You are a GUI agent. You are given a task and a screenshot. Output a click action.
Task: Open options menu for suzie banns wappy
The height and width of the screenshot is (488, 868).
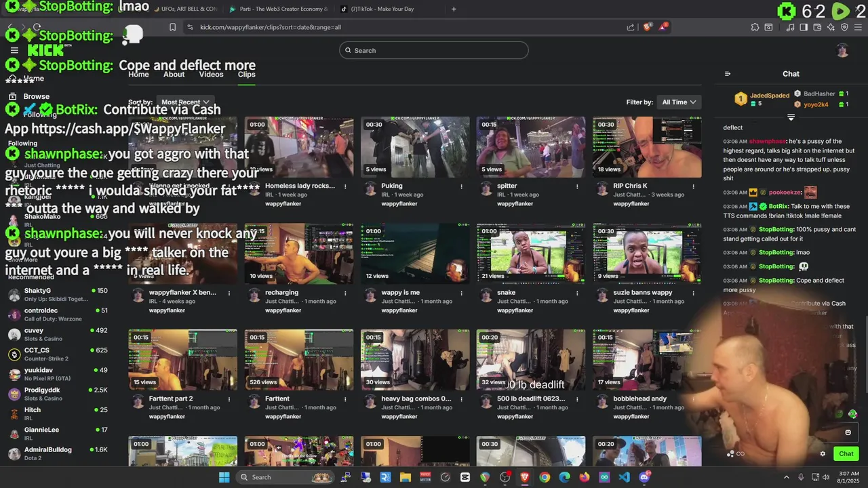click(693, 293)
